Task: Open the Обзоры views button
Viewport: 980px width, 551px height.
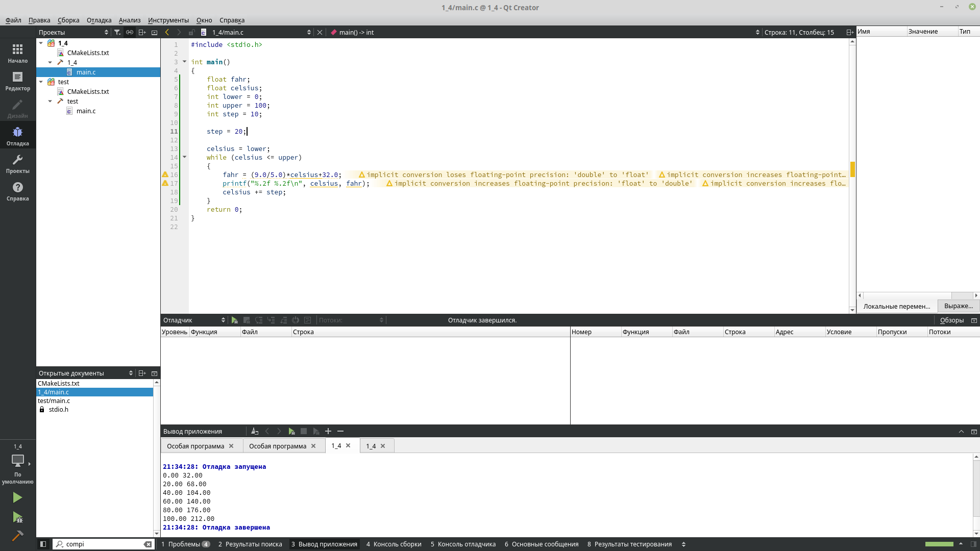Action: pyautogui.click(x=952, y=320)
